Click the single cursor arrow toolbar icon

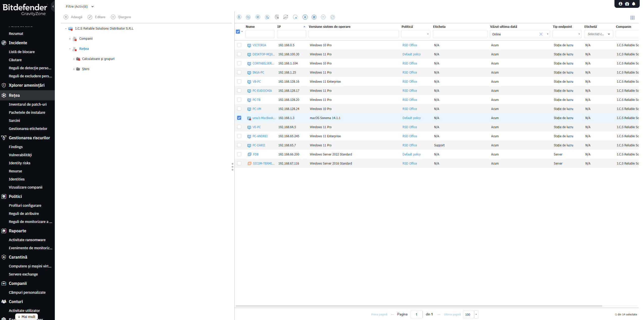pyautogui.click(x=295, y=17)
